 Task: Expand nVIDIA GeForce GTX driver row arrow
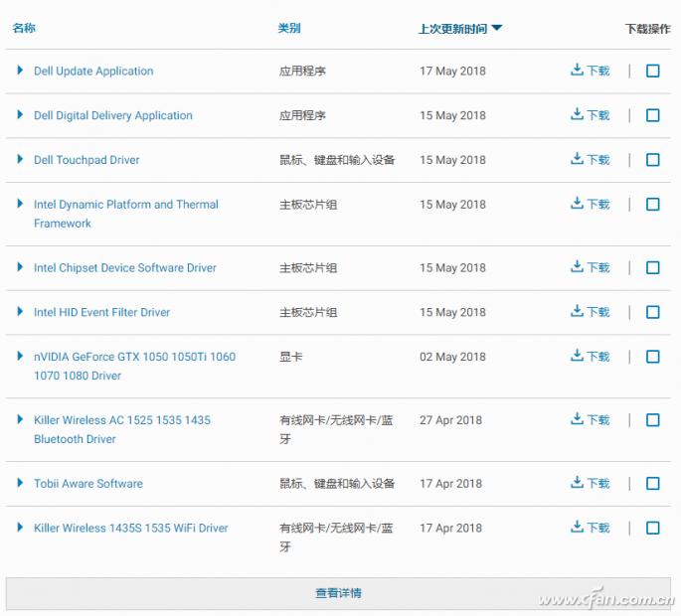[20, 356]
